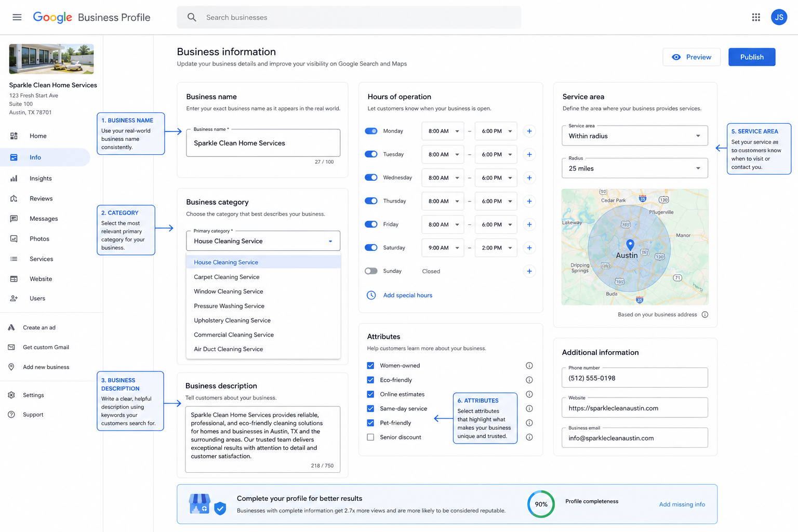Screen dimensions: 798x532
Task: Open Website in the sidebar
Action: [x=45, y=279]
